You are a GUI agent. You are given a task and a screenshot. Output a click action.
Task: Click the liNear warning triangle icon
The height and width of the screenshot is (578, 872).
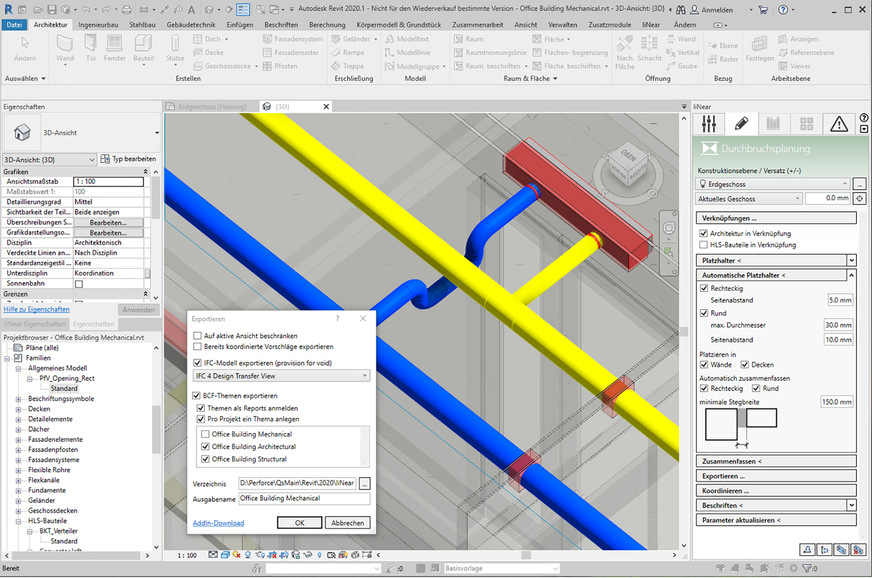tap(838, 123)
